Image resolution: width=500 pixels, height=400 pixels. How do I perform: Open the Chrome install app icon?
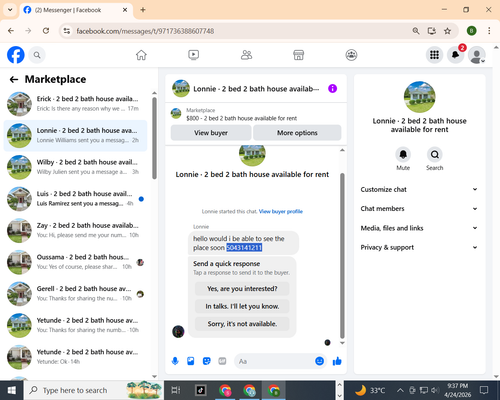click(432, 31)
